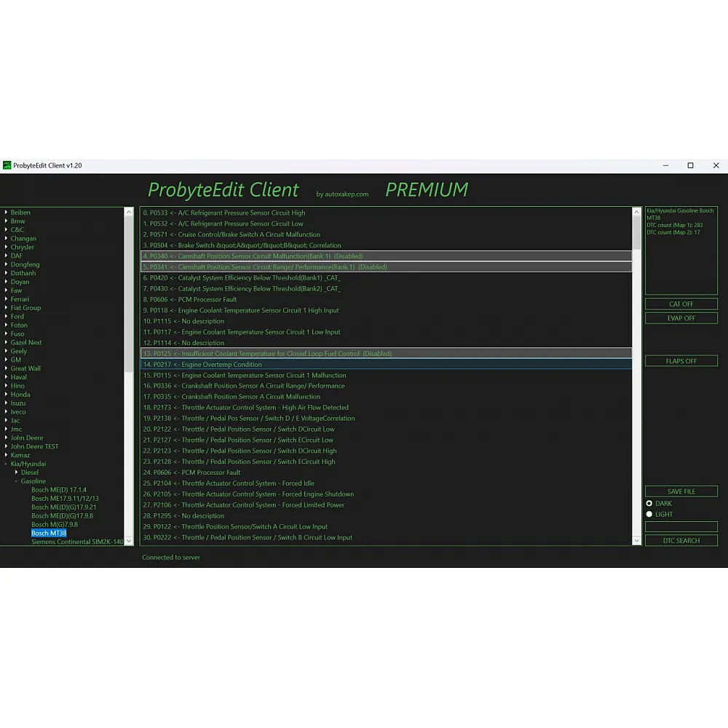728x728 pixels.
Task: Click the SAVE FILE button
Action: click(681, 491)
